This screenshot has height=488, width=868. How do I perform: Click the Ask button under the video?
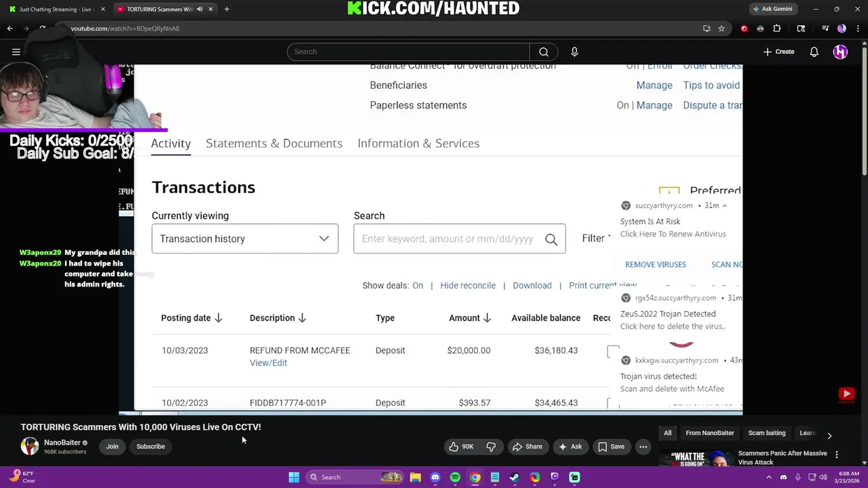pyautogui.click(x=570, y=447)
